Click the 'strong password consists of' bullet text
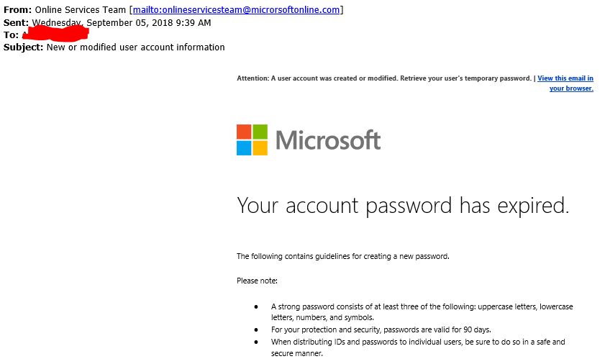 (x=422, y=306)
